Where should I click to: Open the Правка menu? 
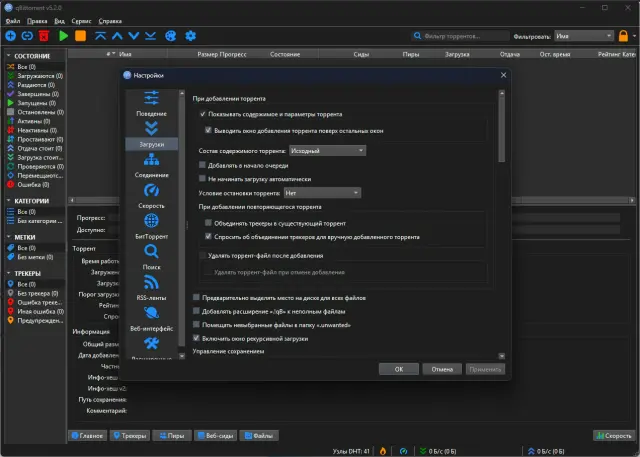pyautogui.click(x=37, y=21)
